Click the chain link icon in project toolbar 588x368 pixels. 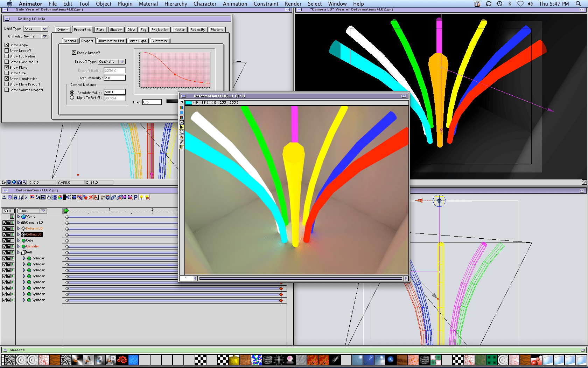coord(113,197)
